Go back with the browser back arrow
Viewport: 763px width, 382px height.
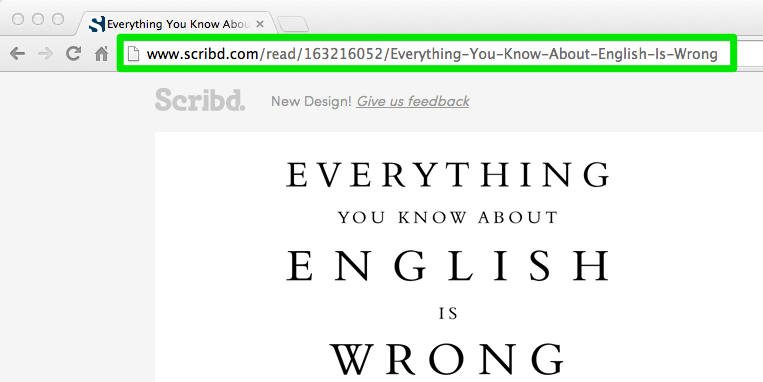[x=17, y=54]
